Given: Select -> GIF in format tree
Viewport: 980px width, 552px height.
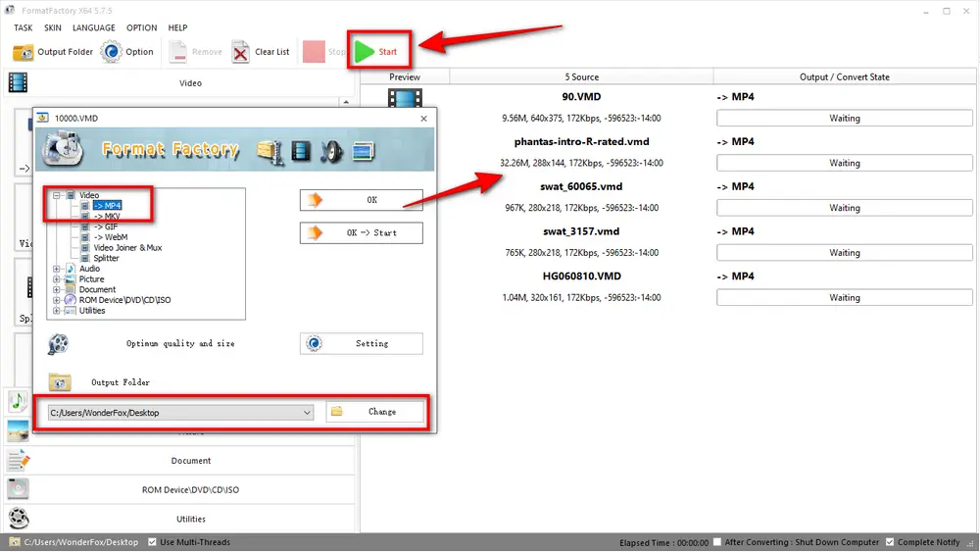Looking at the screenshot, I should coord(106,226).
